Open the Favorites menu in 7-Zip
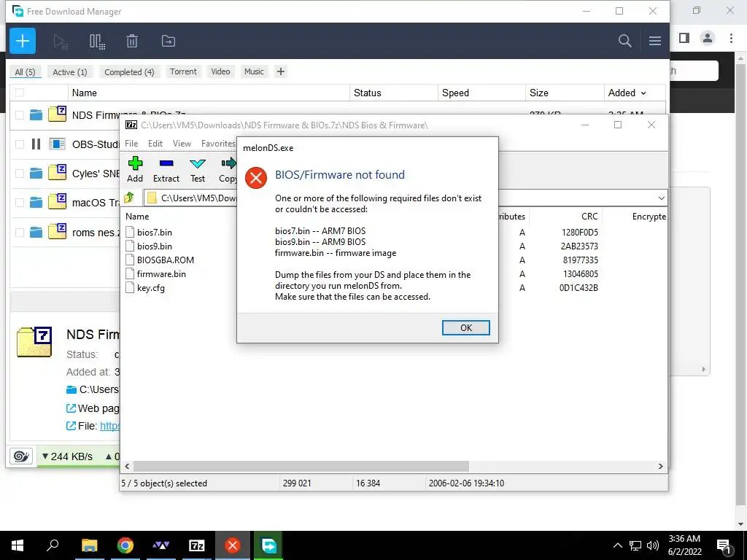Screen dimensions: 747x560 point(218,144)
